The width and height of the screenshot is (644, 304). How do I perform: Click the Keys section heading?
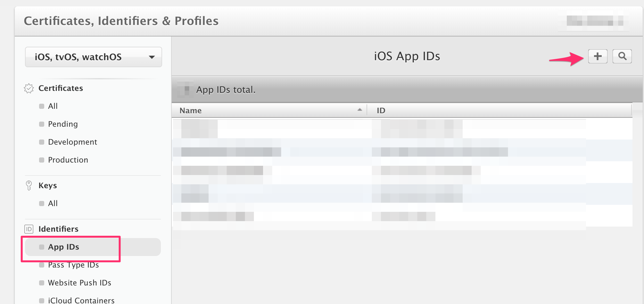47,186
